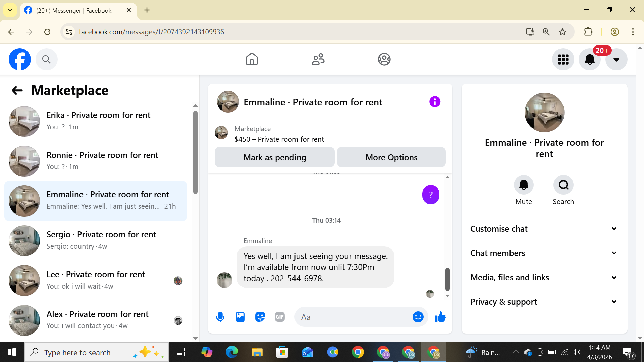
Task: Go back from Marketplace chat list
Action: (17, 90)
